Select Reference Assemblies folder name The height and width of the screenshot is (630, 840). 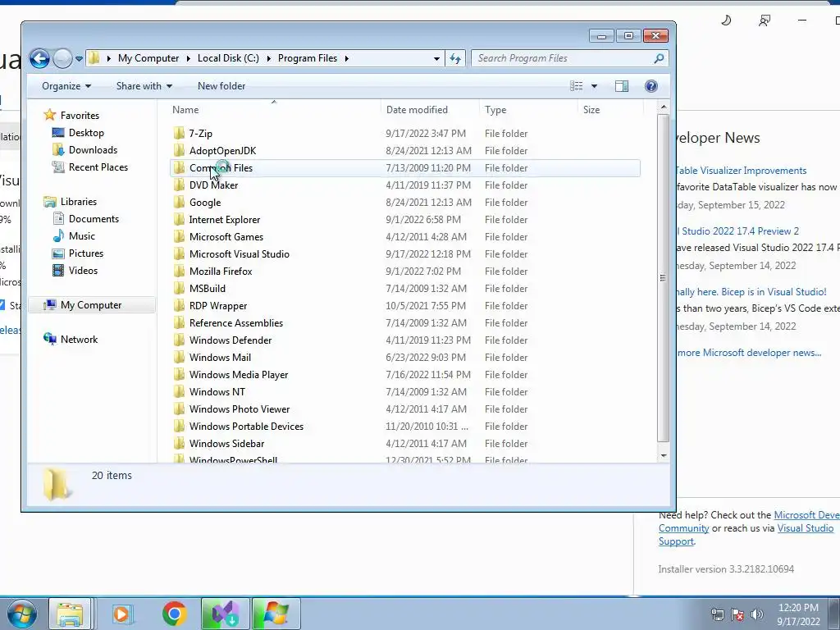tap(235, 322)
